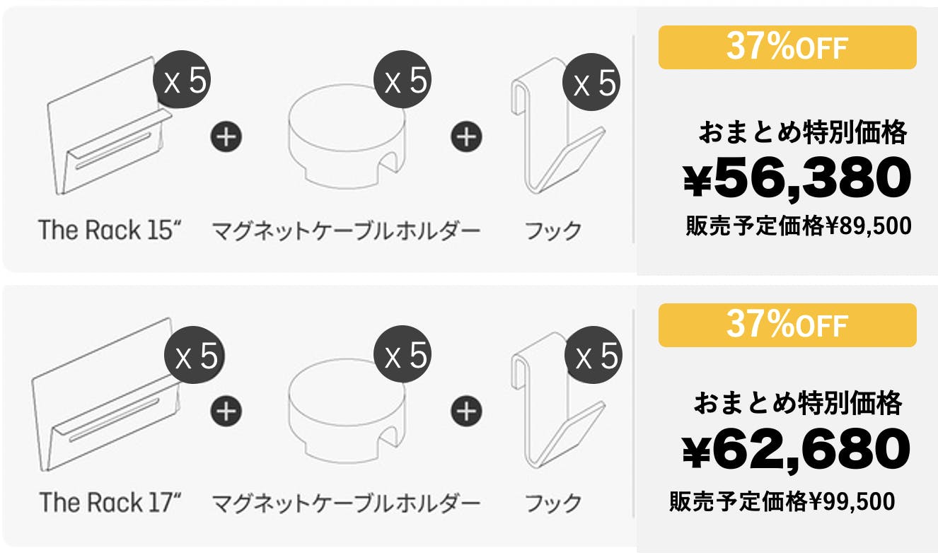Click the ¥62,680 bundle price

click(x=795, y=450)
